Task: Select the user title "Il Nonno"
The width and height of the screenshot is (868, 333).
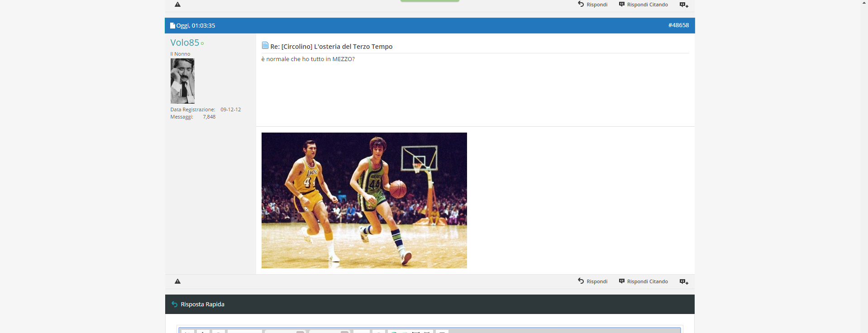Action: click(180, 54)
